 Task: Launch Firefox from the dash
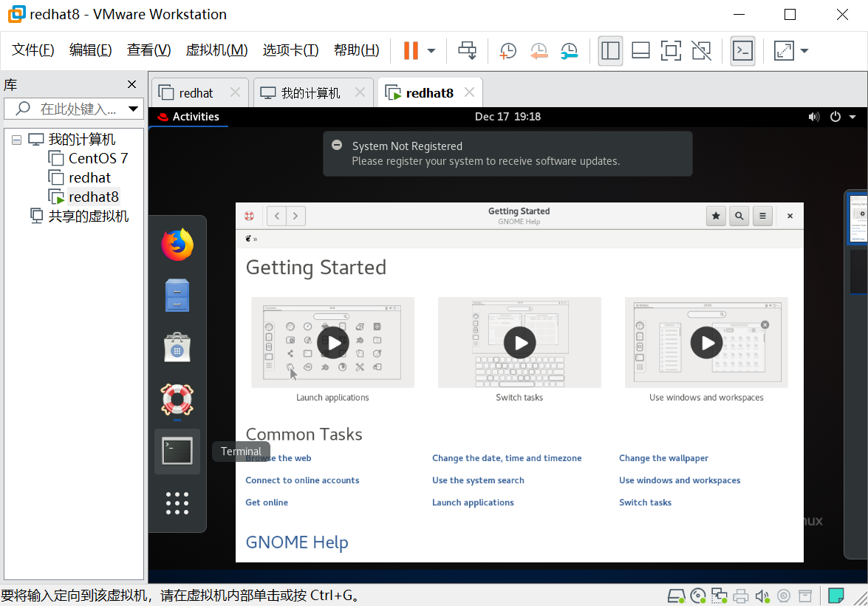click(177, 245)
